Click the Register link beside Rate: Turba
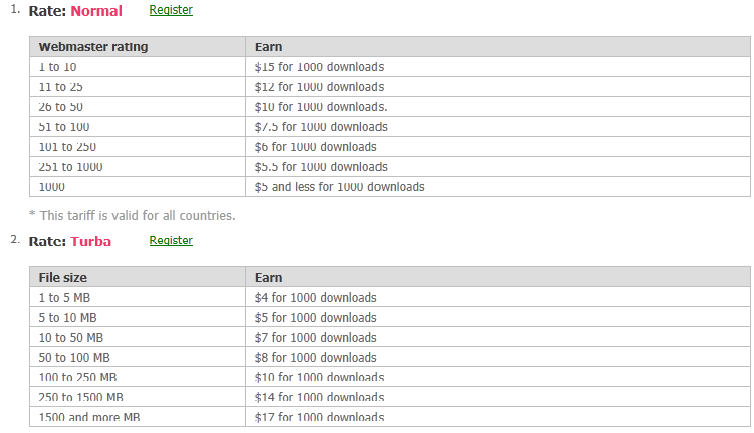This screenshot has width=754, height=433. pyautogui.click(x=171, y=241)
